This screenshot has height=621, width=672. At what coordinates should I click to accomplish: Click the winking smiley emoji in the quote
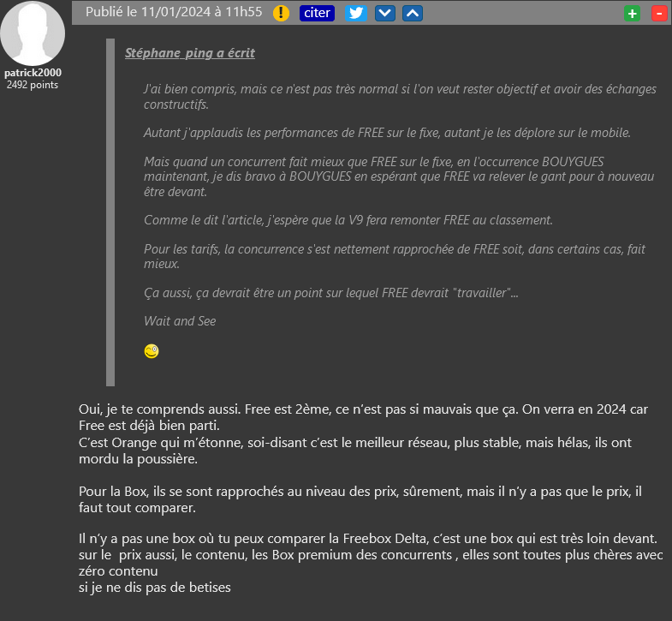click(x=152, y=351)
